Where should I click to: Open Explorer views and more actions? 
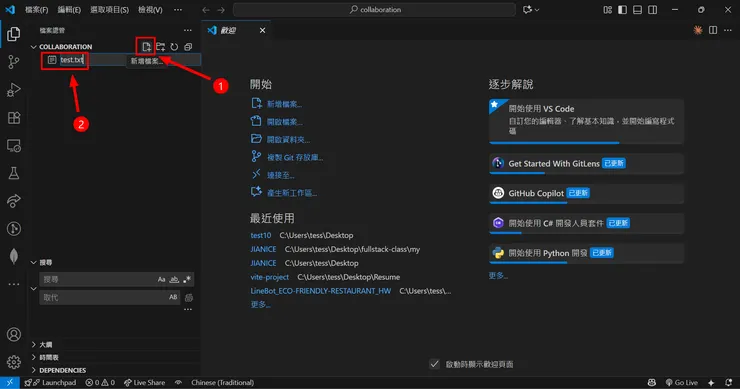point(188,30)
